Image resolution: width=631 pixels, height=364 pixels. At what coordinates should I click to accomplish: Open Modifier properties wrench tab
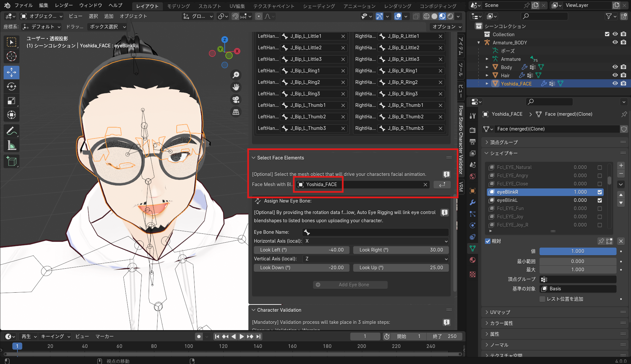(x=473, y=202)
